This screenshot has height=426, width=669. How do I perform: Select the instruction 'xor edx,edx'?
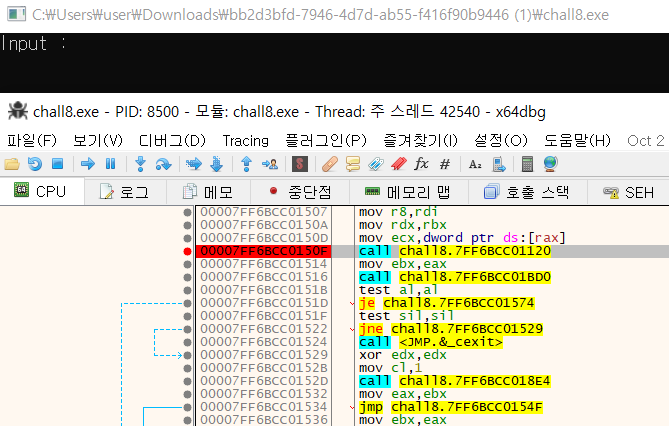pyautogui.click(x=402, y=355)
